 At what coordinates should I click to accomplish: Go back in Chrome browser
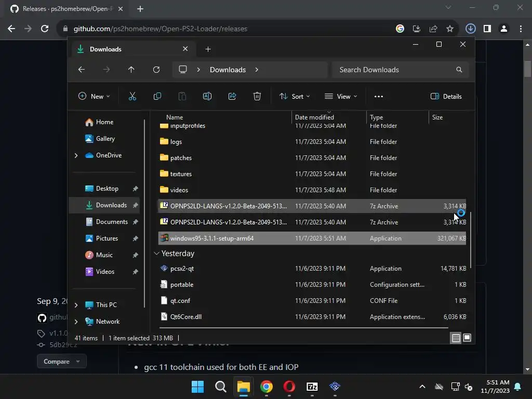pyautogui.click(x=11, y=29)
